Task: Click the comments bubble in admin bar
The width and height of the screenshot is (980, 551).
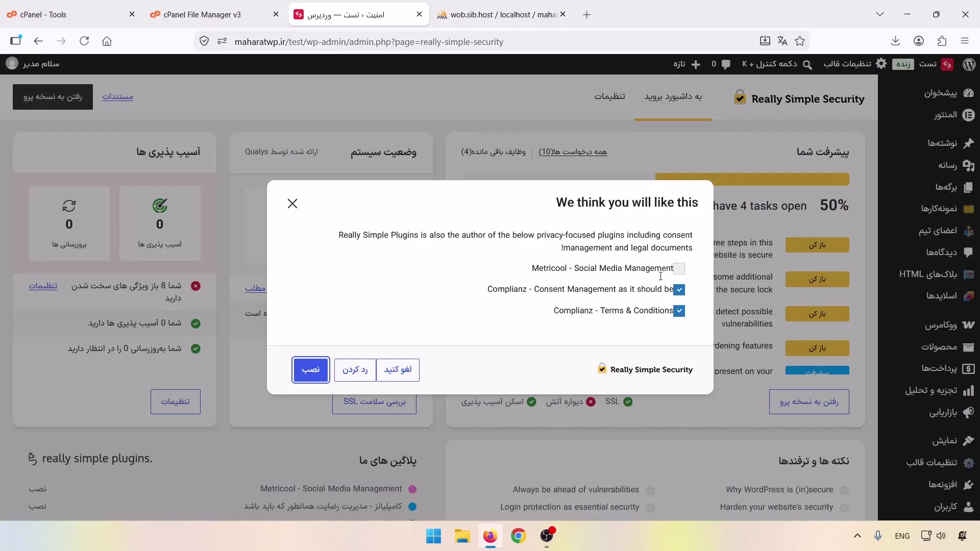Action: (721, 64)
